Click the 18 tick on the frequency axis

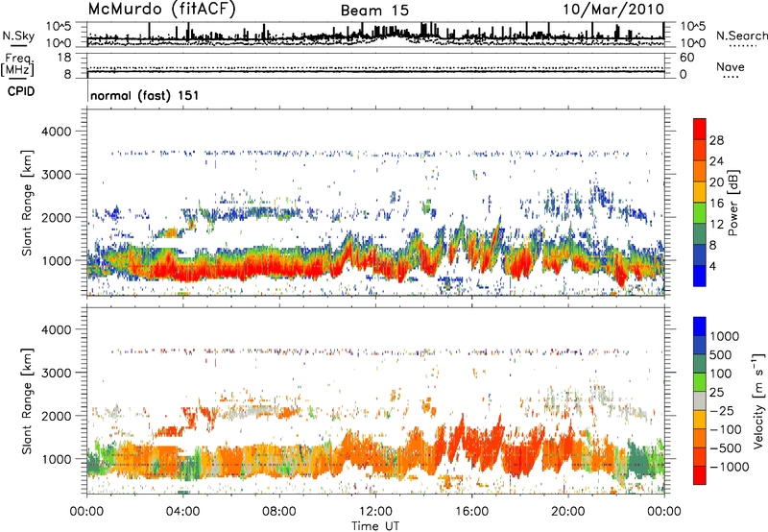64,58
